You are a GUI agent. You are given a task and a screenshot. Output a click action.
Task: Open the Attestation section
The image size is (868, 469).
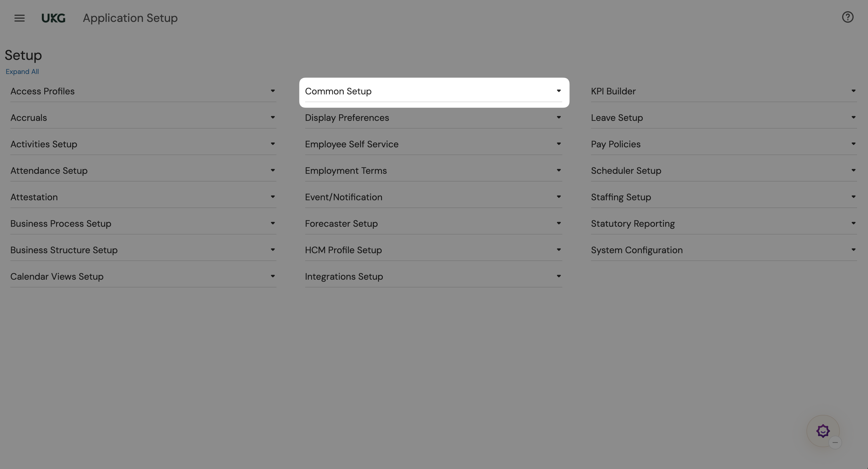34,197
